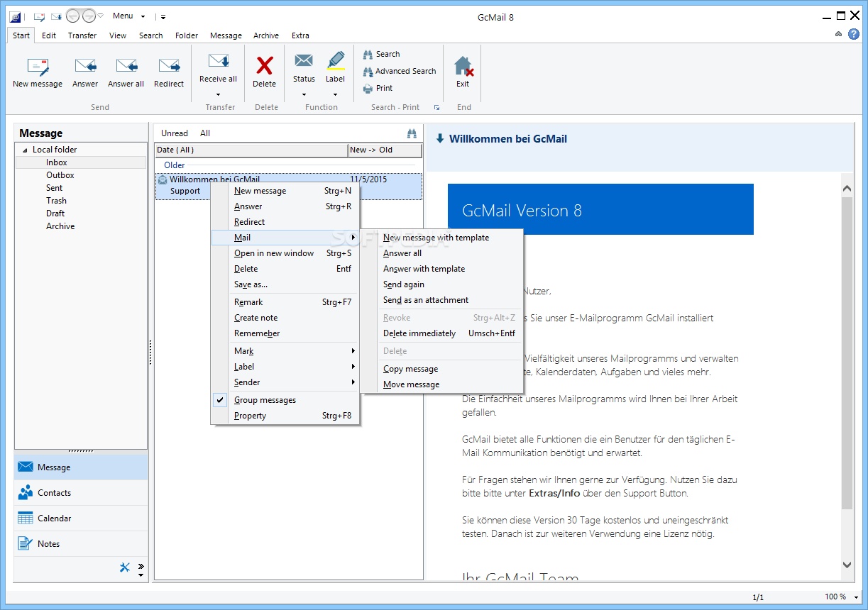Open the history dropdown beside the forward arrow
Screen dimensions: 868x610
click(101, 16)
